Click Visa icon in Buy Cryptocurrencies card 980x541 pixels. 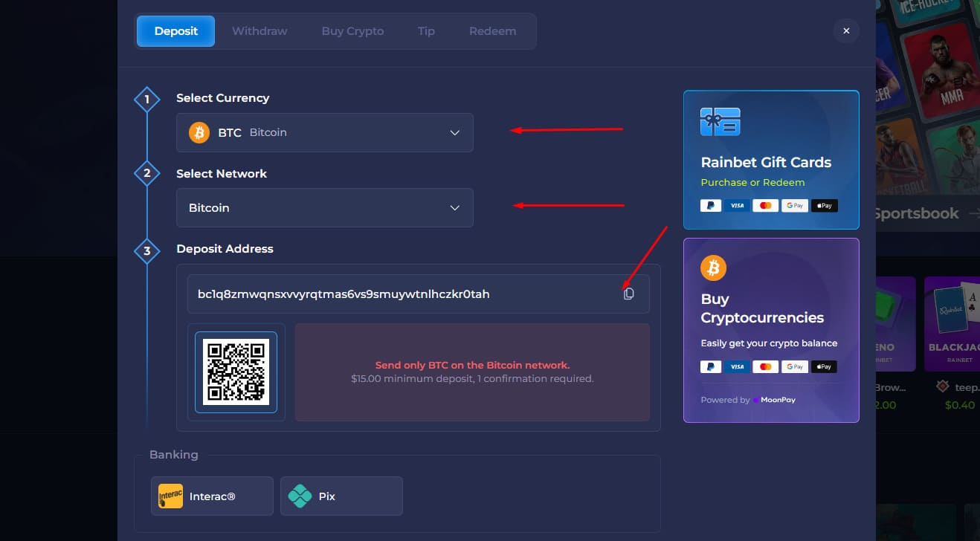click(737, 366)
